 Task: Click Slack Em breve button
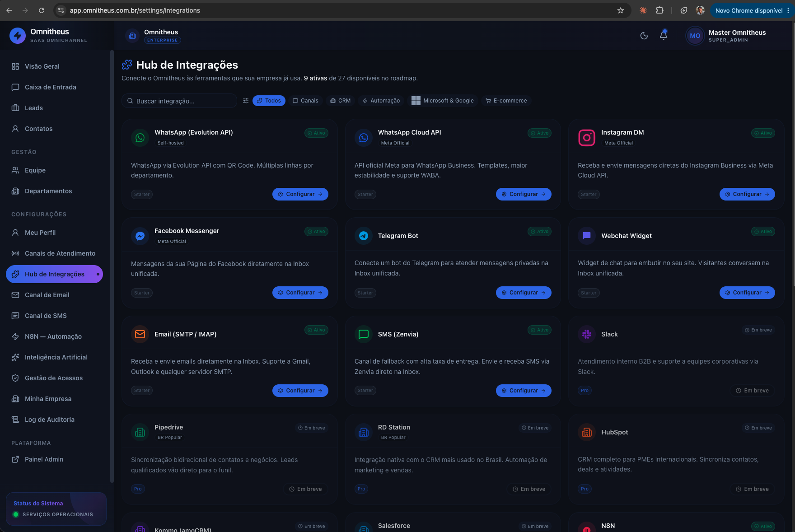coord(753,391)
